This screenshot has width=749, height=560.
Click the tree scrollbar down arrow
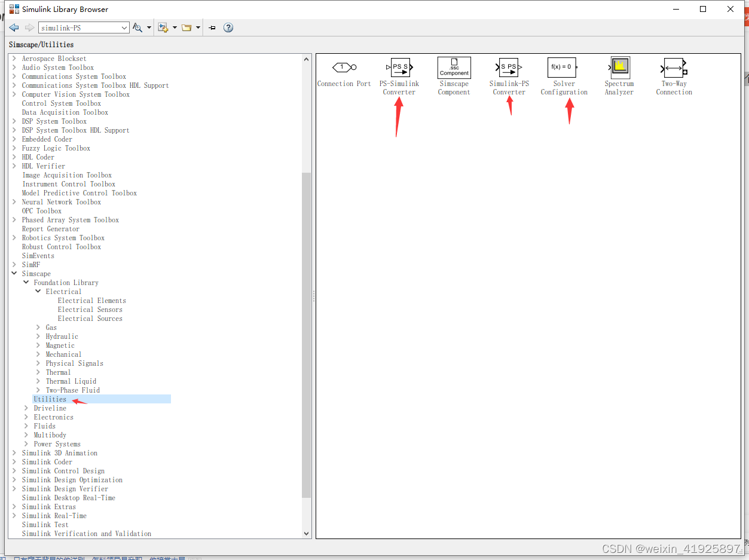307,534
